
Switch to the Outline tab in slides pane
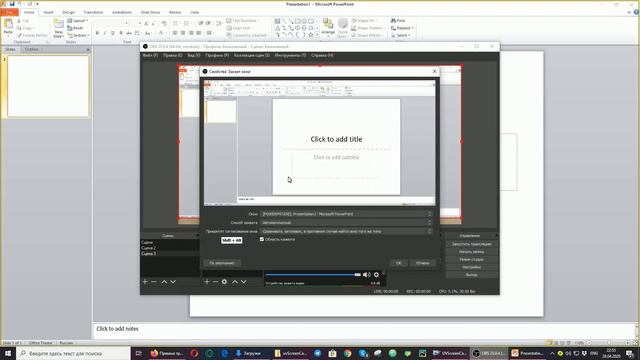point(31,49)
